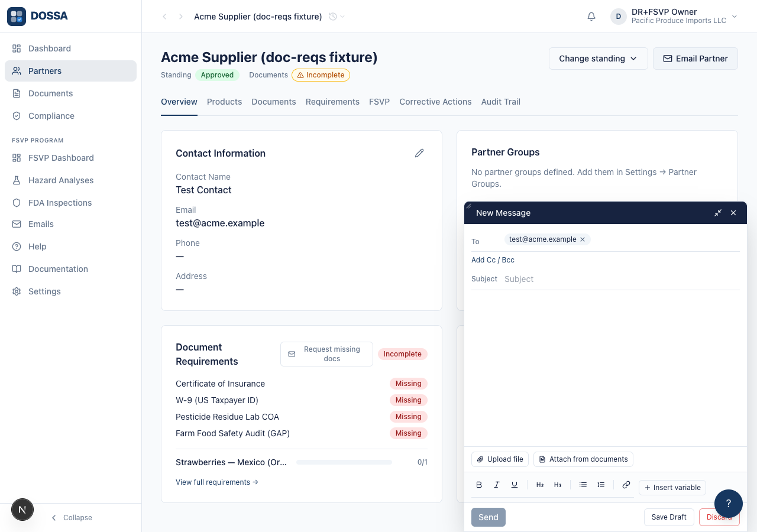Click the Farm Food Safety Audit (GAP) row
757x532 pixels.
point(302,433)
